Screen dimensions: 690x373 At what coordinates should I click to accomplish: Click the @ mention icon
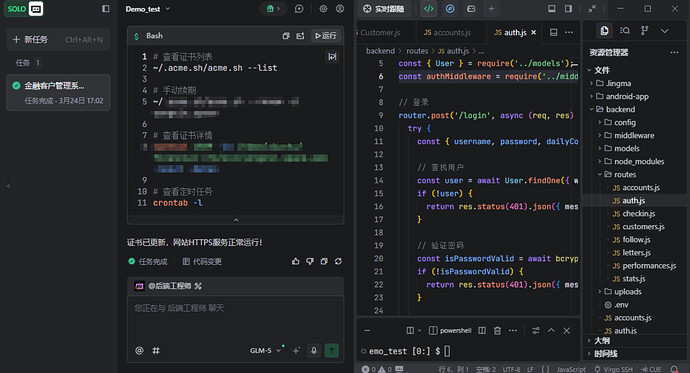(x=139, y=351)
